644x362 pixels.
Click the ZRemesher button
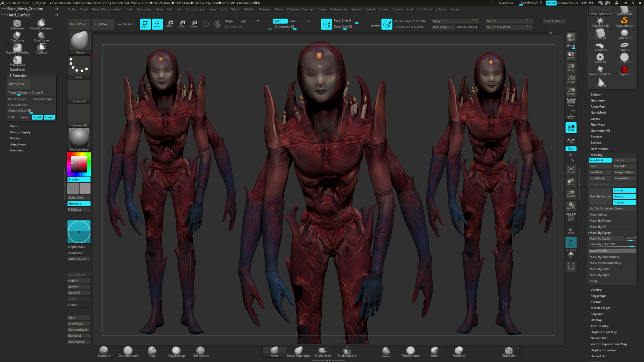19,84
